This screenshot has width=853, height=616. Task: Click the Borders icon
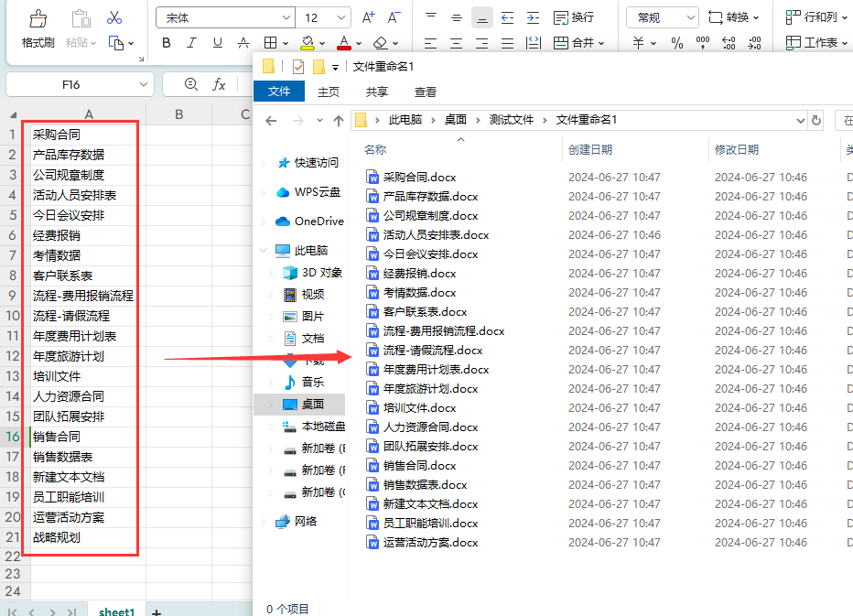tap(270, 43)
